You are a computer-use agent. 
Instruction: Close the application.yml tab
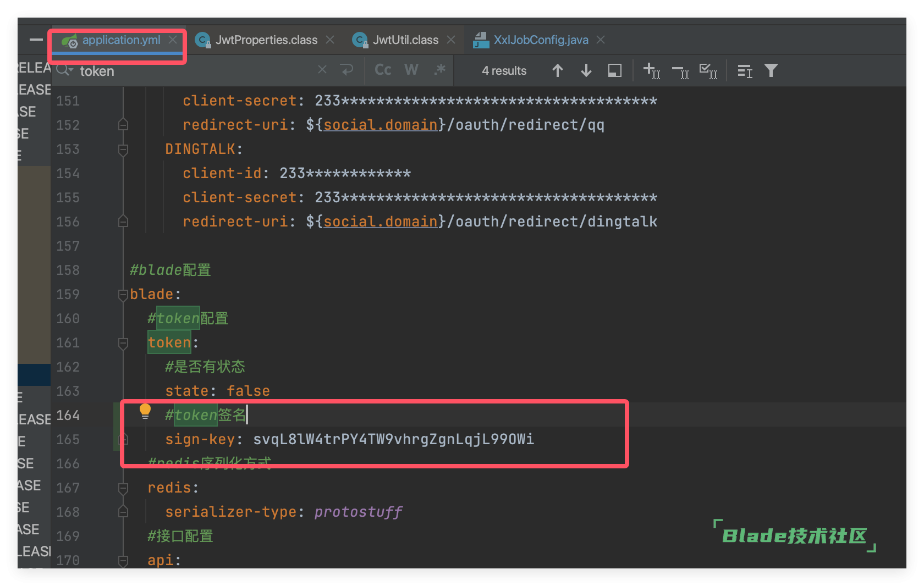pos(173,40)
